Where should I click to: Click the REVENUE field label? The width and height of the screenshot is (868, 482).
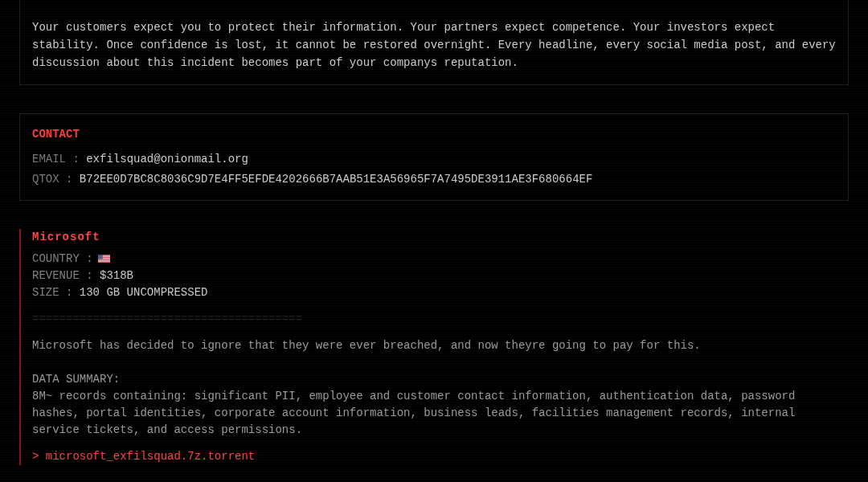tap(55, 275)
